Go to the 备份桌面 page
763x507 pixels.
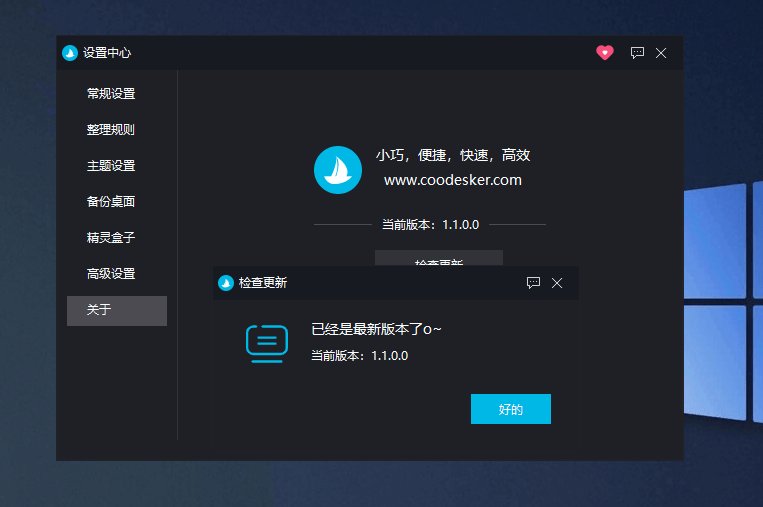[111, 202]
